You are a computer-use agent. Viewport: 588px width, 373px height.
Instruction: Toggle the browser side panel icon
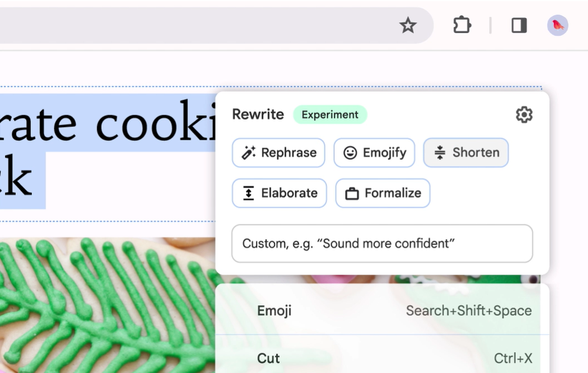click(x=519, y=26)
